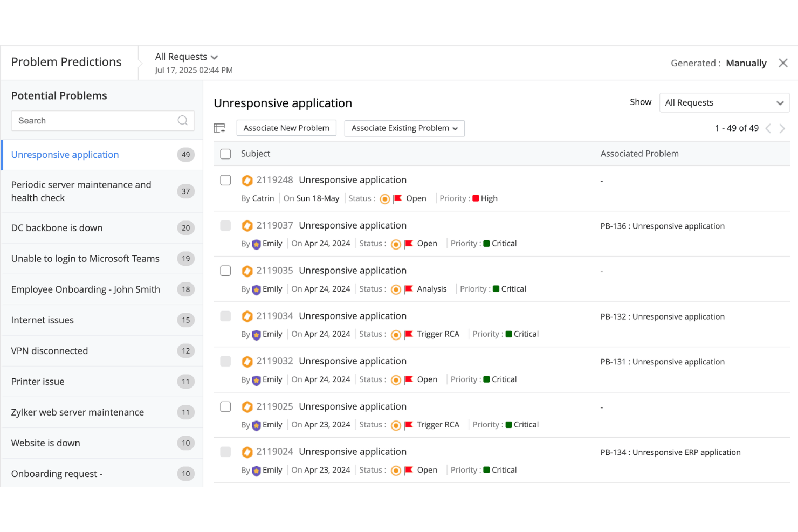Click the green Critical priority swatch on 2119037
798x532 pixels.
pyautogui.click(x=487, y=244)
